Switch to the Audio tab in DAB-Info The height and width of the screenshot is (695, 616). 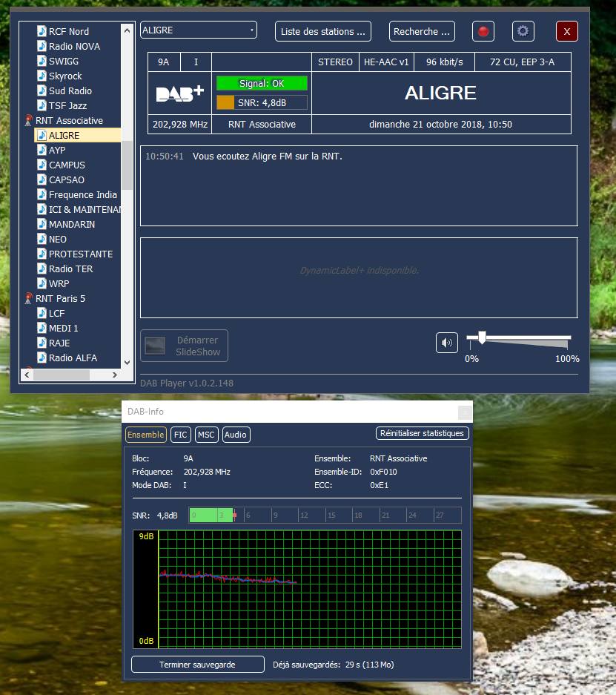[x=236, y=435]
